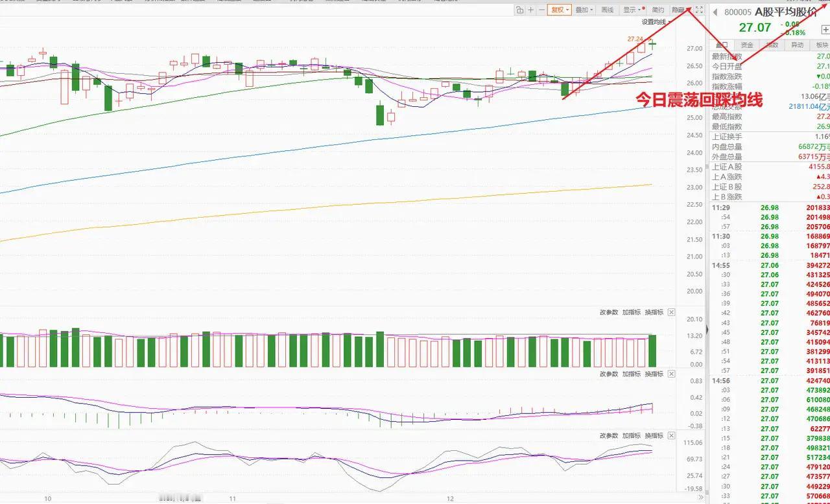The image size is (830, 504).
Task: Select the 板块 tab
Action: tap(821, 45)
